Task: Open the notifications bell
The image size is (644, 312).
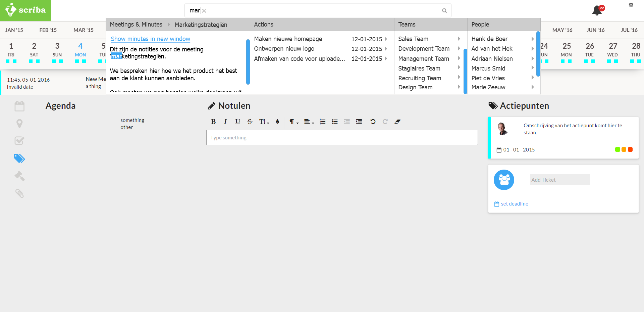Action: click(597, 10)
